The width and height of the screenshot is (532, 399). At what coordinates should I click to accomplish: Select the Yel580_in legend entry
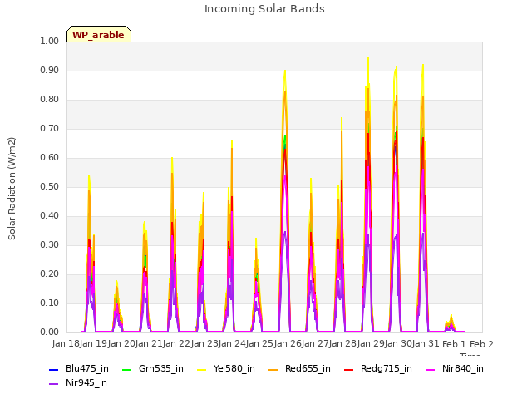tap(226, 369)
